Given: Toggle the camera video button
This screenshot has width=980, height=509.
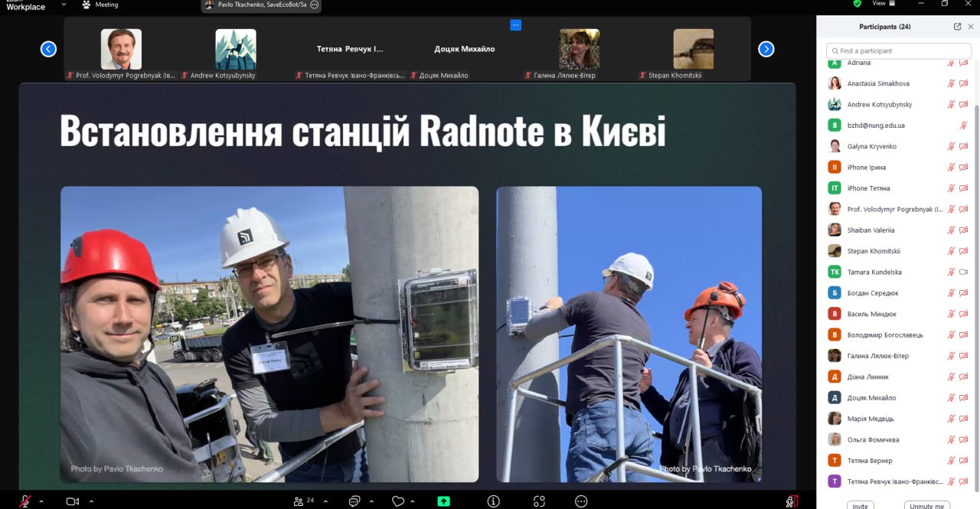Looking at the screenshot, I should (x=73, y=501).
